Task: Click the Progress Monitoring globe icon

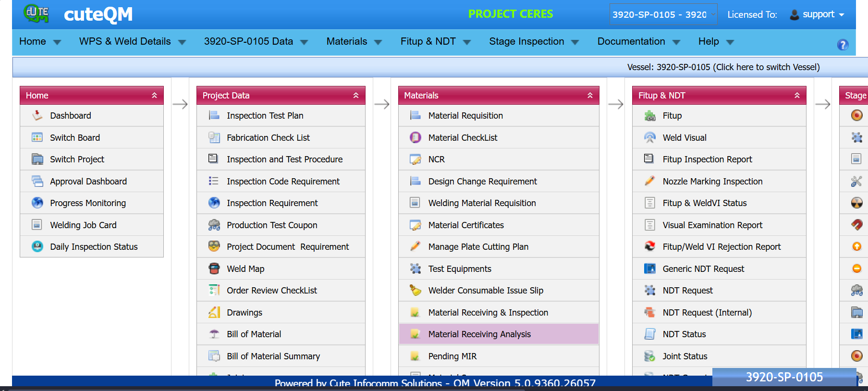Action: pyautogui.click(x=37, y=203)
